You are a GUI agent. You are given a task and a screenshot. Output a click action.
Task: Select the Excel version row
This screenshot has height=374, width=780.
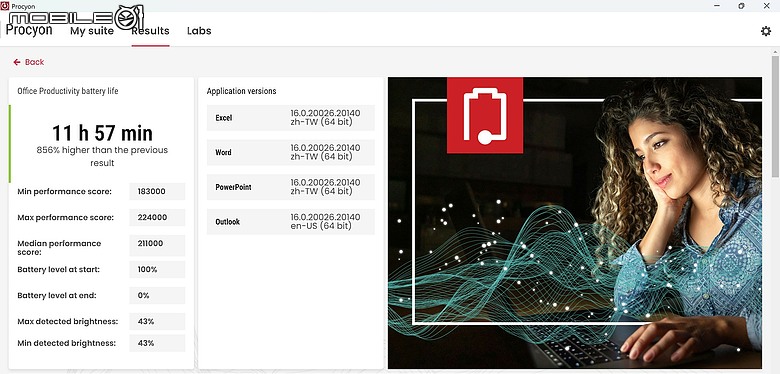click(291, 118)
